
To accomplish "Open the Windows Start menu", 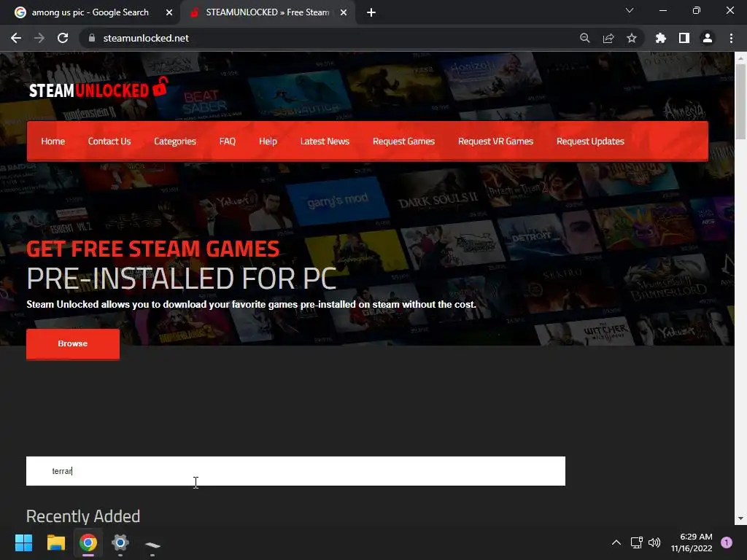I will 23,542.
